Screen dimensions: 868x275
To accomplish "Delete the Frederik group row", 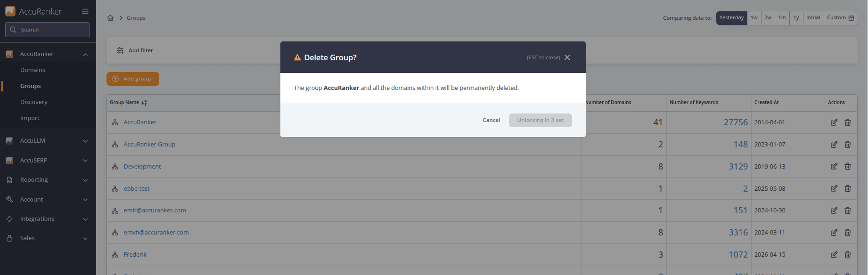I will point(848,255).
